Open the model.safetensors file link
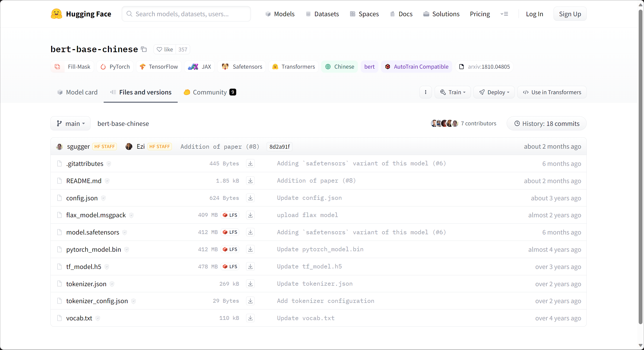644x350 pixels. tap(93, 232)
